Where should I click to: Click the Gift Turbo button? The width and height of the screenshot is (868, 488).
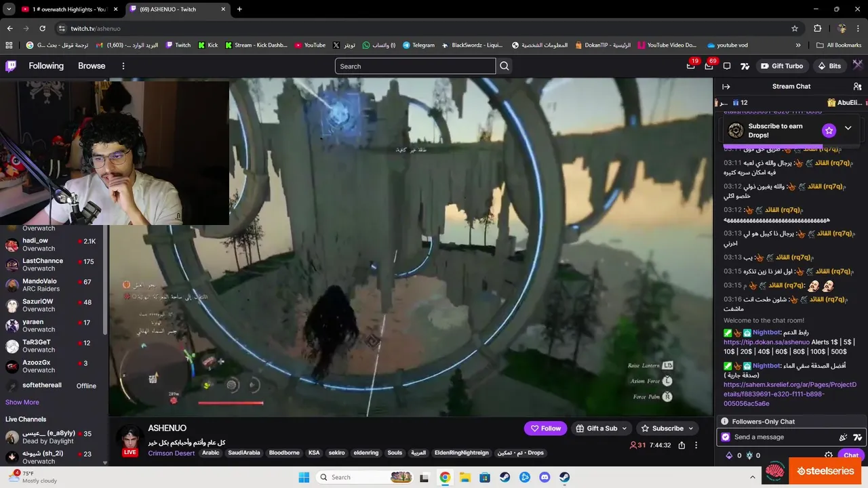click(782, 66)
